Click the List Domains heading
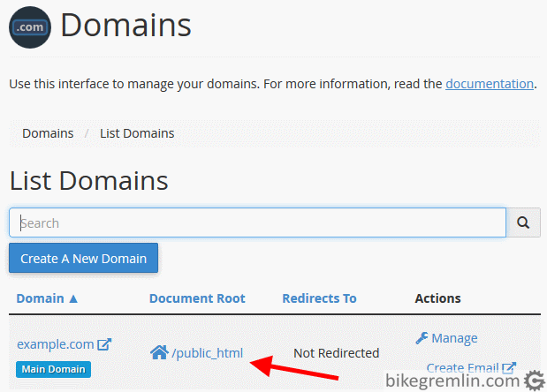Viewport: 547px width, 392px height. 89,181
